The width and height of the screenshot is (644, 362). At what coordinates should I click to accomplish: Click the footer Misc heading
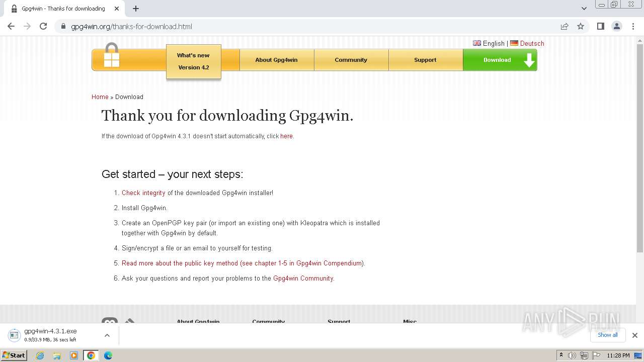[410, 321]
